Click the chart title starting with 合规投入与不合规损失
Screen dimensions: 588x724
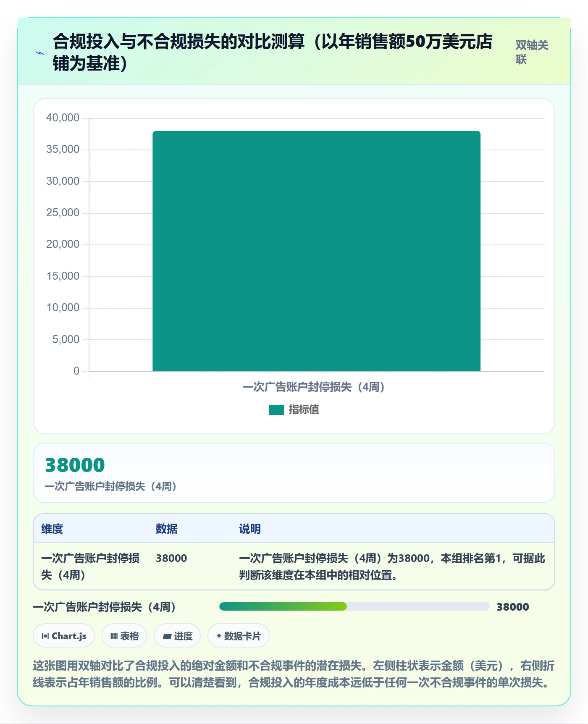tap(272, 52)
